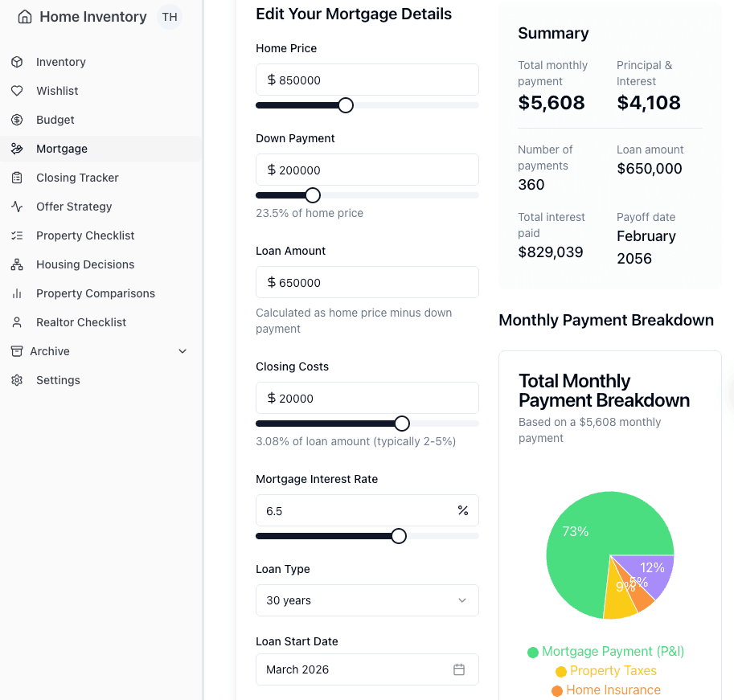Click the Mortgage Interest Rate slider handle
This screenshot has height=700, width=734.
click(399, 536)
